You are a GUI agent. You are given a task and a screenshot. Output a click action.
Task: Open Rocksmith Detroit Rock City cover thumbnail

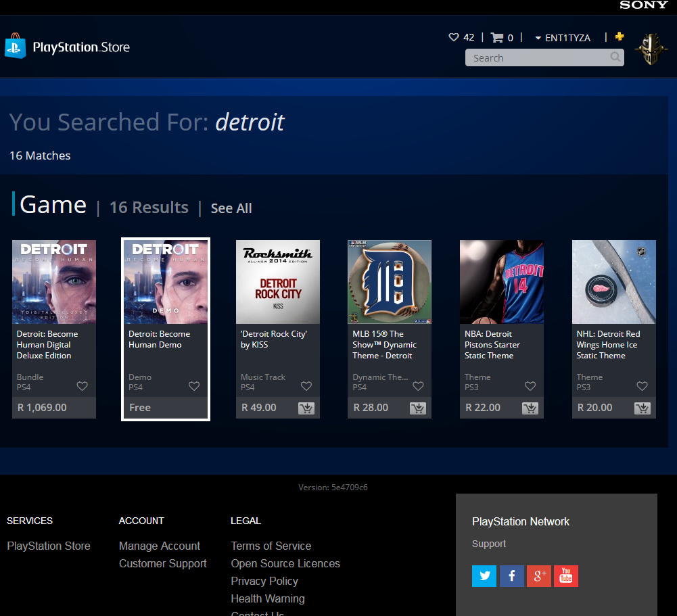point(277,282)
